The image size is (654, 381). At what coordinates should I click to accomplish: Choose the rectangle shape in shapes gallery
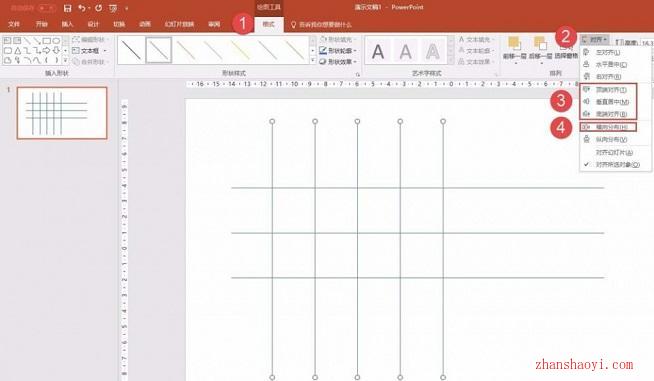click(47, 41)
